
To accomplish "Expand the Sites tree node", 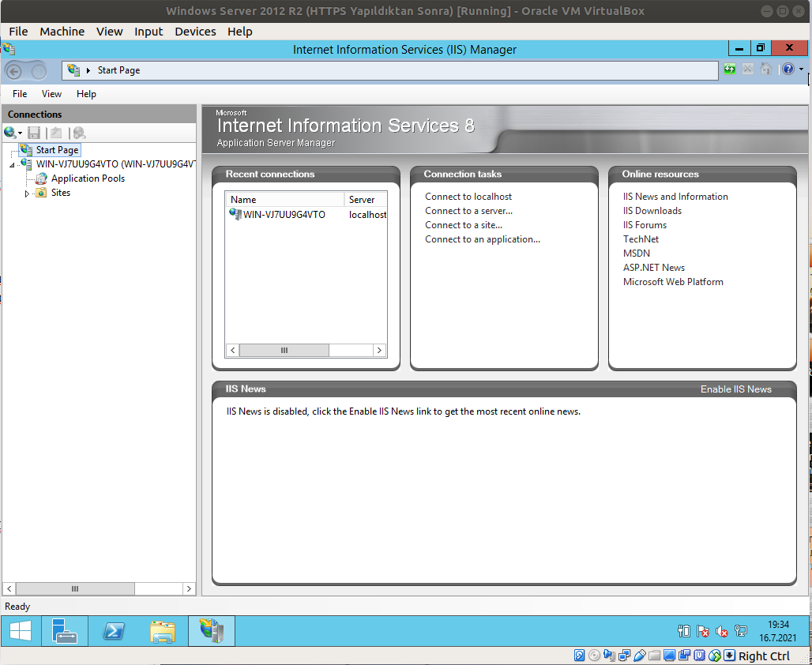I will pyautogui.click(x=27, y=193).
